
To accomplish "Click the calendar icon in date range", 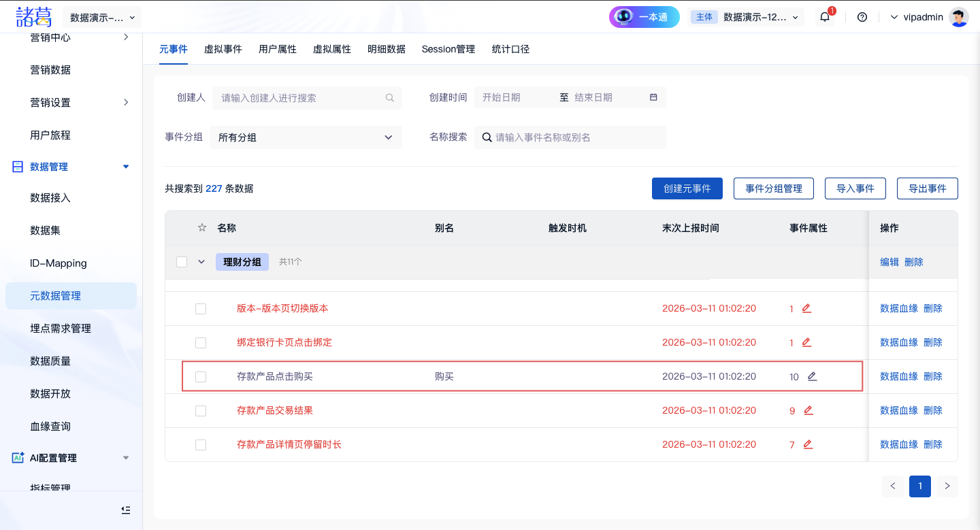I will [653, 97].
